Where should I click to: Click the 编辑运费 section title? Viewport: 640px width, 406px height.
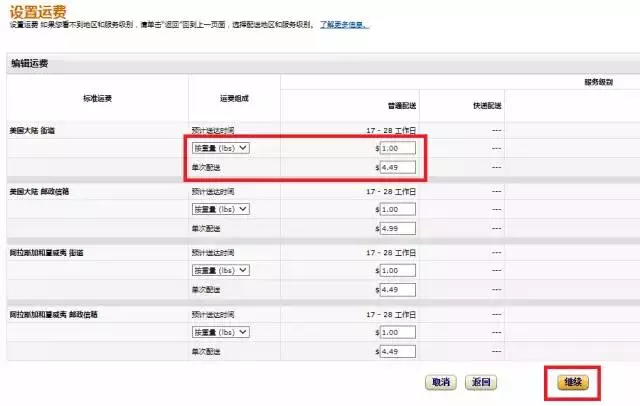tap(30, 64)
